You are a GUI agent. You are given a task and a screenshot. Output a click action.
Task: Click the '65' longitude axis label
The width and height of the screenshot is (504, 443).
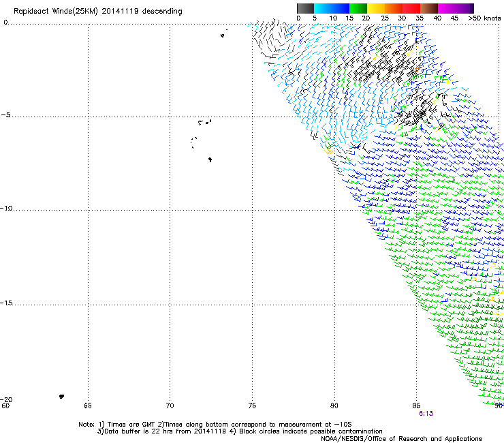88,406
